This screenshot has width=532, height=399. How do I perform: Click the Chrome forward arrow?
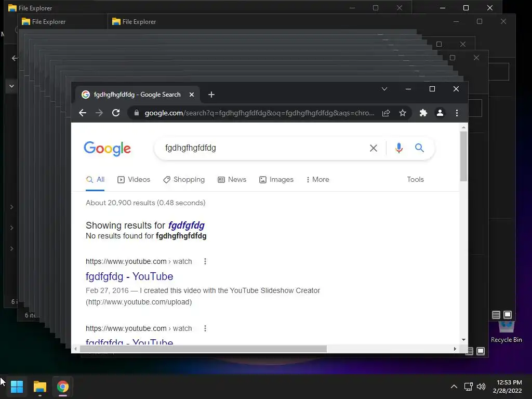[99, 113]
